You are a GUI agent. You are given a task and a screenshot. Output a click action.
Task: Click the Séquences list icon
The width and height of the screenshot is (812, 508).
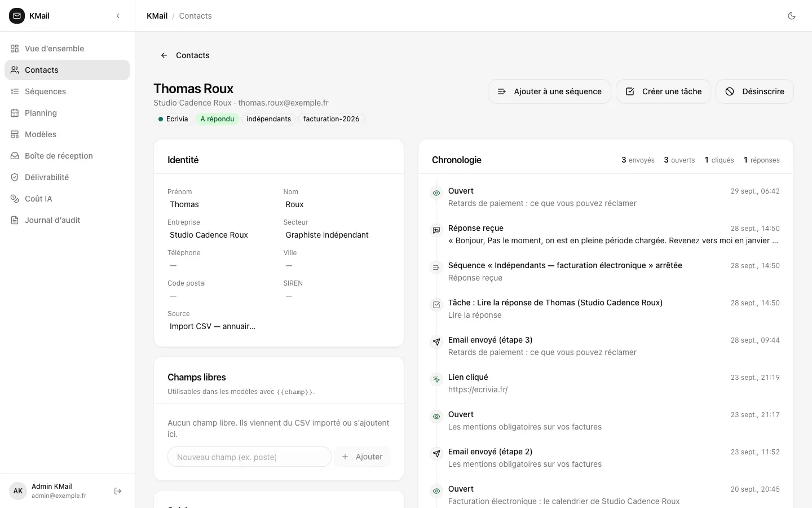coord(15,91)
